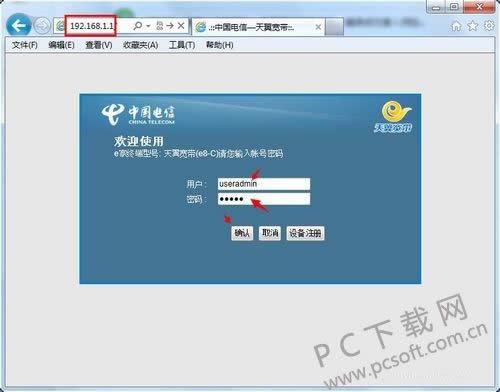Open the Home page icon
Viewport: 500px width, 392px height.
pyautogui.click(x=456, y=26)
